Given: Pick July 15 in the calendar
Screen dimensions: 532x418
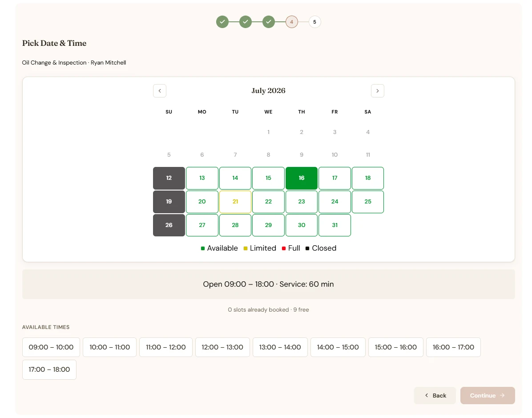Looking at the screenshot, I should 268,178.
